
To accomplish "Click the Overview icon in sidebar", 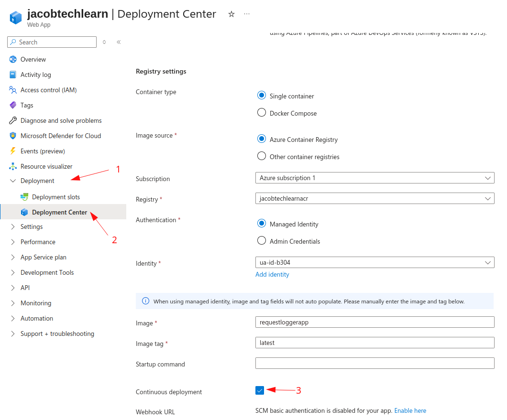I will (13, 59).
